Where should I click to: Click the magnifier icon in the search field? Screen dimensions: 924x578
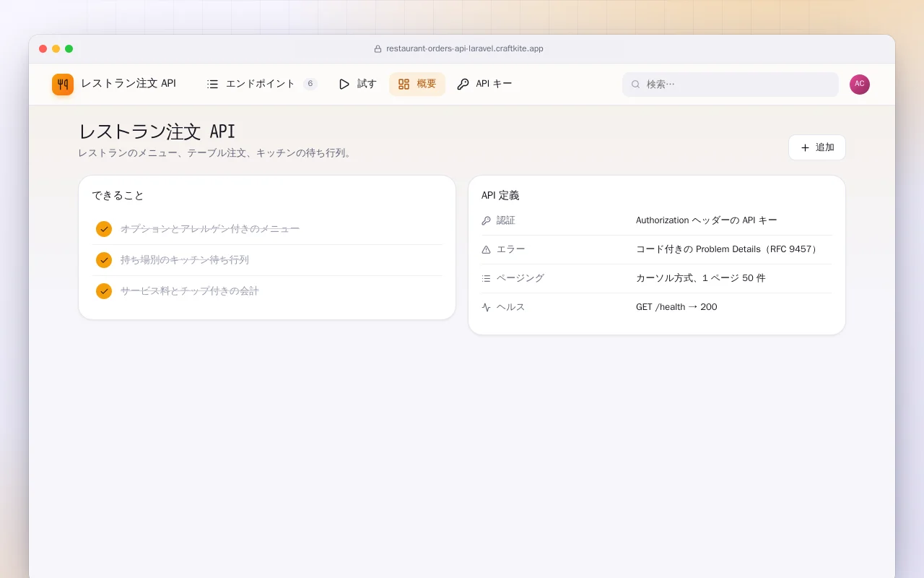[636, 85]
